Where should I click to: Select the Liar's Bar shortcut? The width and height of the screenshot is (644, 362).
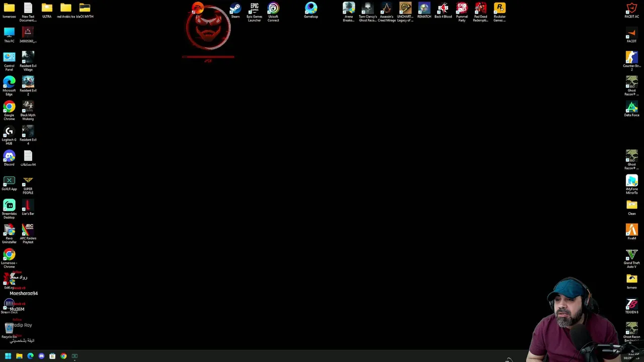[28, 208]
